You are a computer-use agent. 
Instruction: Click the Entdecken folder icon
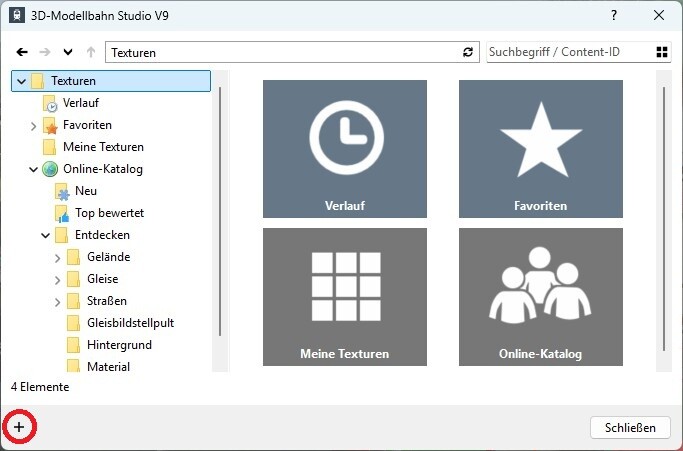coord(61,235)
